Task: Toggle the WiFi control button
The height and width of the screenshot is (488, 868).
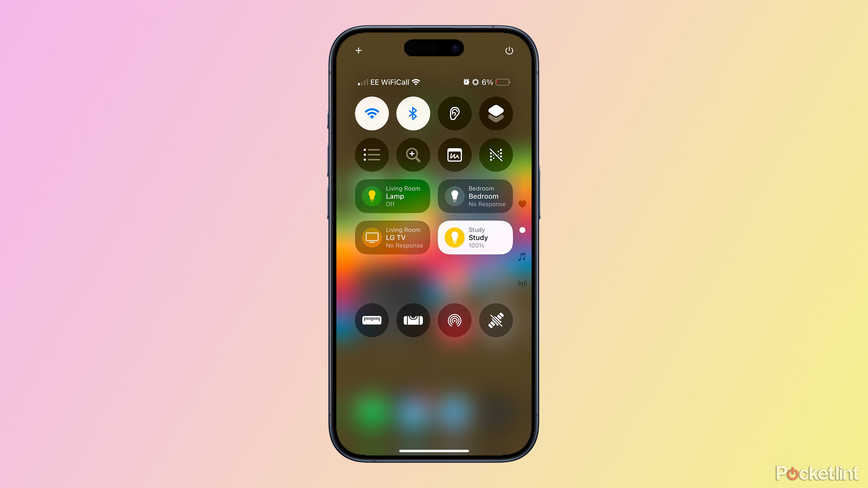Action: (371, 113)
